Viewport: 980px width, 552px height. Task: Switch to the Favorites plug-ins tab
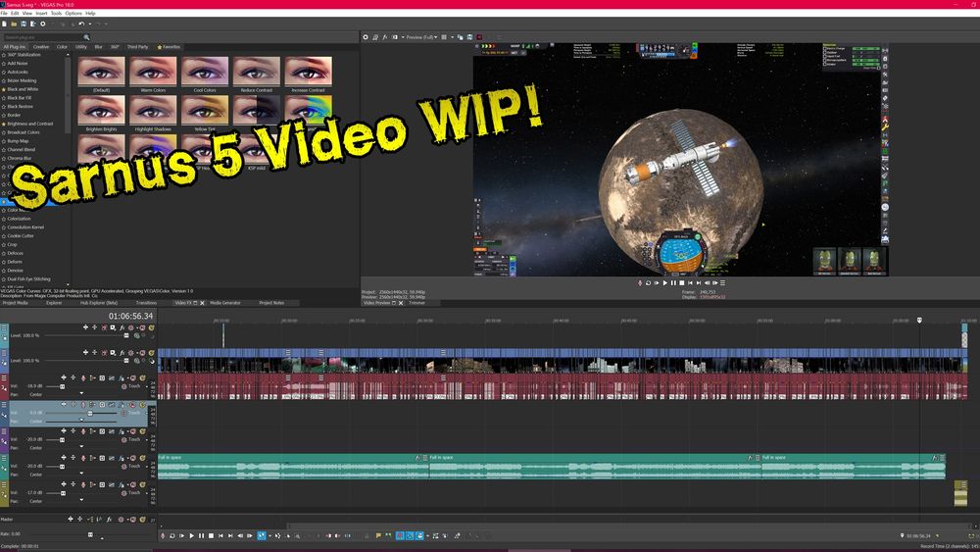click(x=169, y=47)
